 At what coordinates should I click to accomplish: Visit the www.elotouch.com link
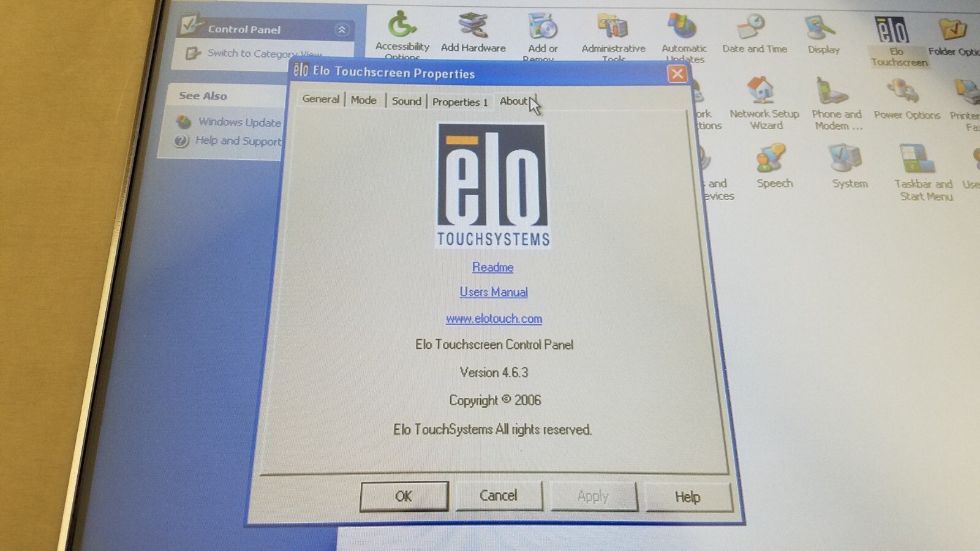(494, 319)
